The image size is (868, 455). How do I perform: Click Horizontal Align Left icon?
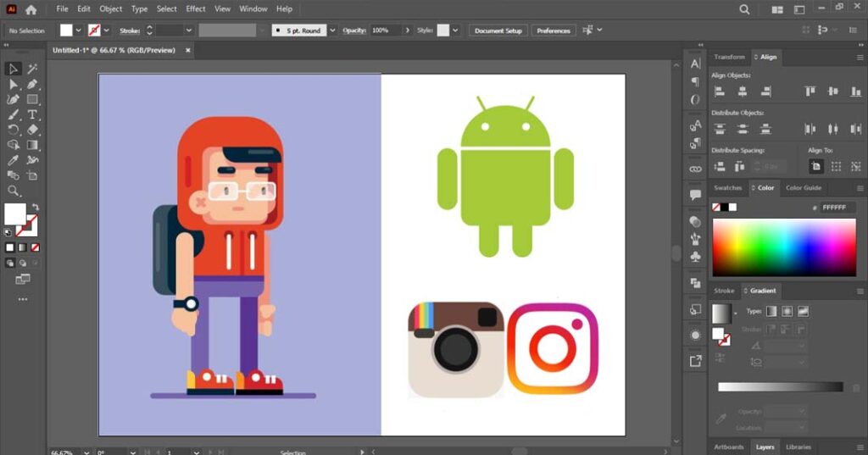tap(719, 92)
